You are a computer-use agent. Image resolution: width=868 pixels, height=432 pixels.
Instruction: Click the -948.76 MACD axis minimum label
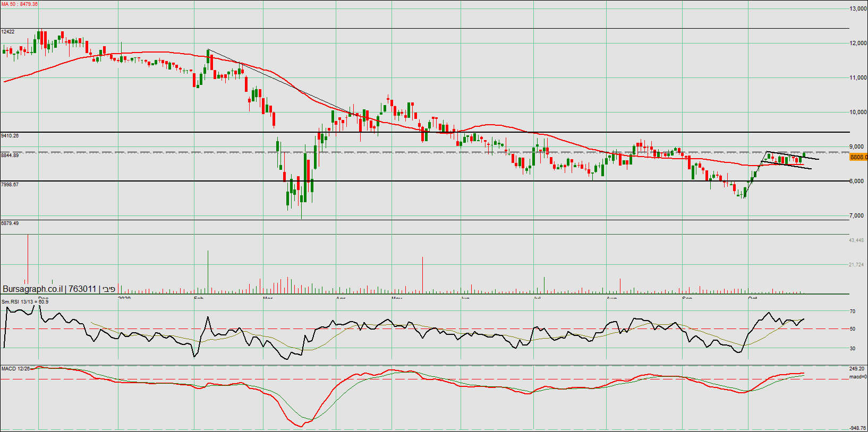point(857,428)
